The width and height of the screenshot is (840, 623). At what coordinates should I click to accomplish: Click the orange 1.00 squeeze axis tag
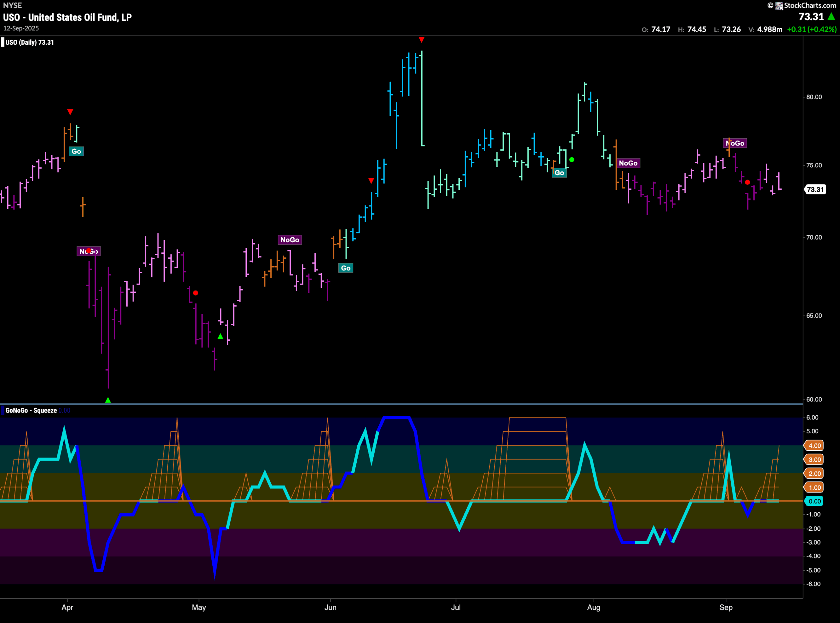[x=814, y=487]
